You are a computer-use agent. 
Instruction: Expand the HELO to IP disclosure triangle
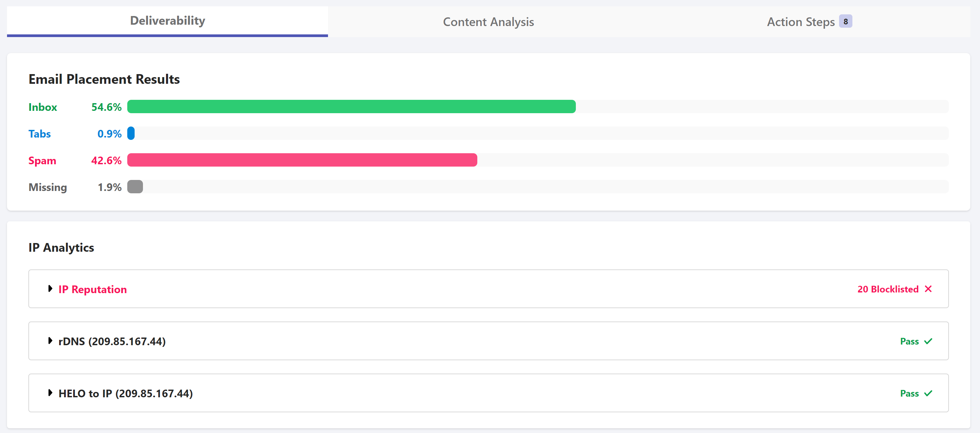tap(50, 393)
